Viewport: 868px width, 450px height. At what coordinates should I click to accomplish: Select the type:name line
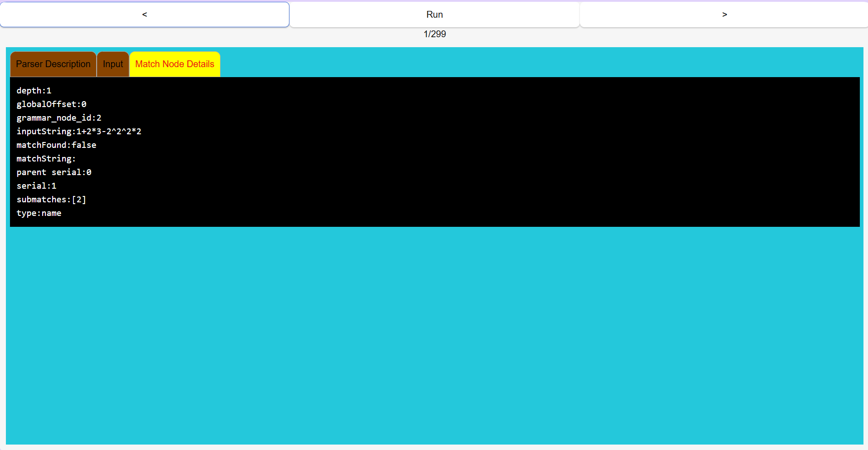[x=39, y=213]
